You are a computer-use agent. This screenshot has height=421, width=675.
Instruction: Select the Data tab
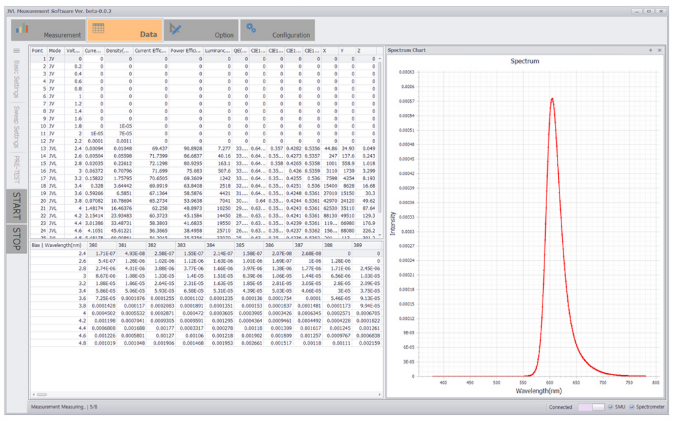coord(125,30)
